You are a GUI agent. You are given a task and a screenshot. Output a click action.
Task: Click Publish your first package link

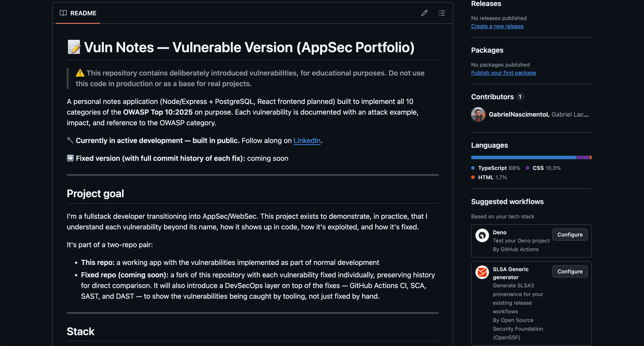(x=504, y=73)
